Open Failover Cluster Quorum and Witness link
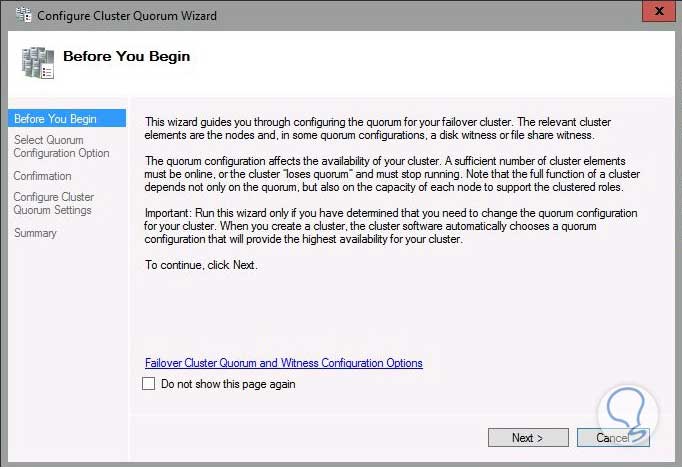 click(x=283, y=363)
